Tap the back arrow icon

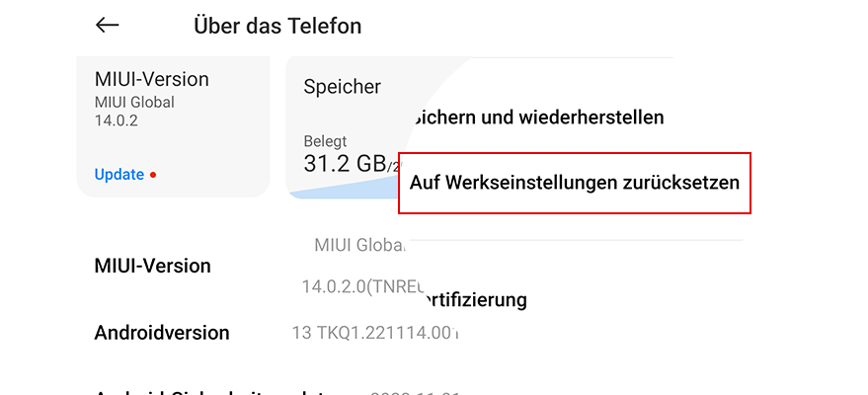coord(107,26)
